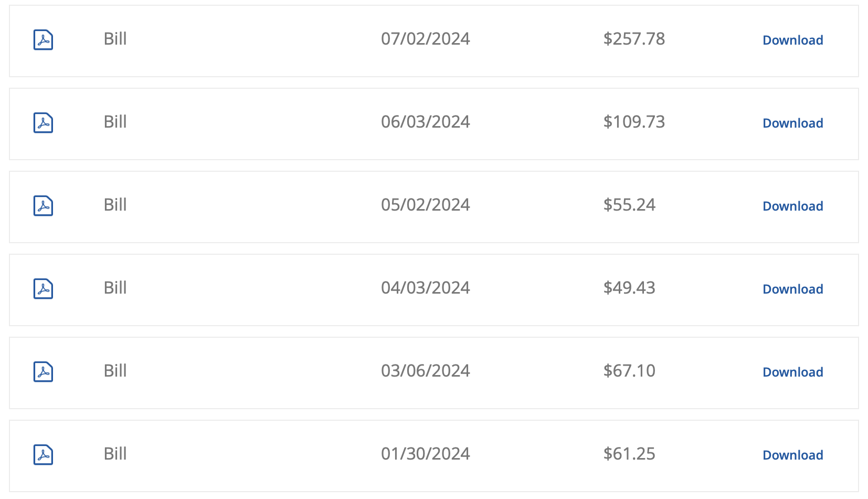Download the $61.25 bill

(x=792, y=455)
